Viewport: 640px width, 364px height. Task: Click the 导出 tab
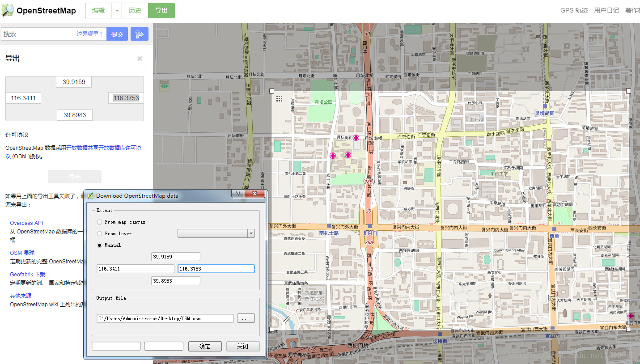coord(161,10)
